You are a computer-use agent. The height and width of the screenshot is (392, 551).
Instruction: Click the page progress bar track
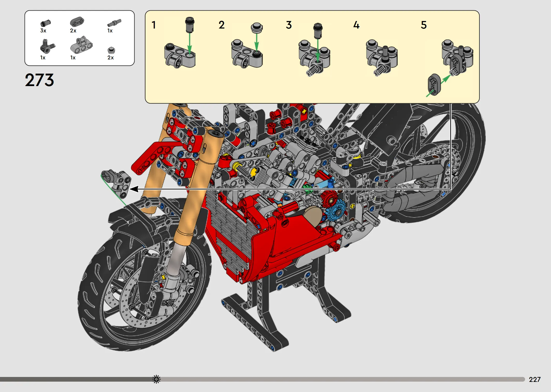[262, 379]
